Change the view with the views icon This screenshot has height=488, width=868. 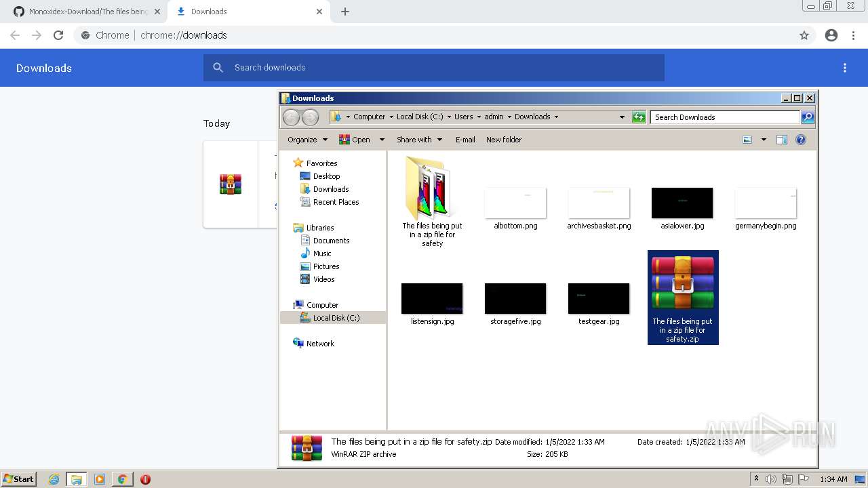click(x=747, y=140)
